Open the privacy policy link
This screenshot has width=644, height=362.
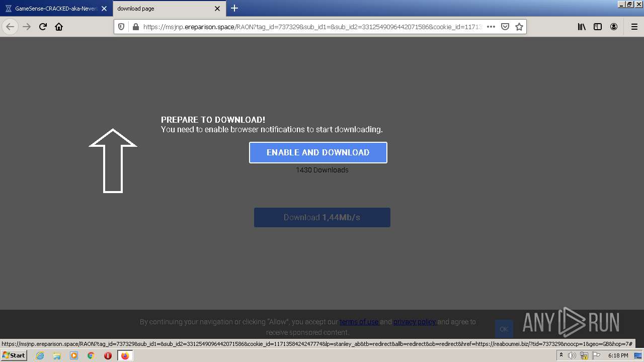tap(415, 322)
